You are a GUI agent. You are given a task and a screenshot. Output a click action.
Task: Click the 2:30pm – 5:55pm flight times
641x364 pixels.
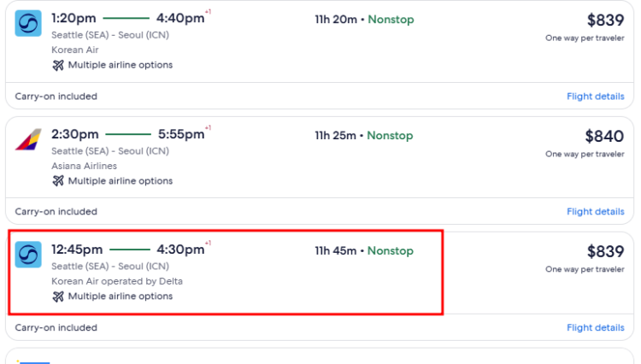(128, 134)
